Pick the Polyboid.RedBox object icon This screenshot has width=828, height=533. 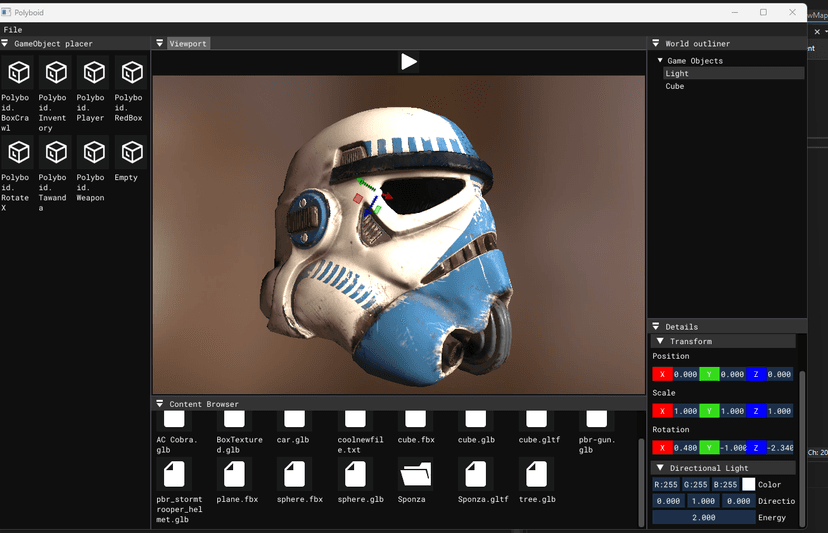coord(130,73)
